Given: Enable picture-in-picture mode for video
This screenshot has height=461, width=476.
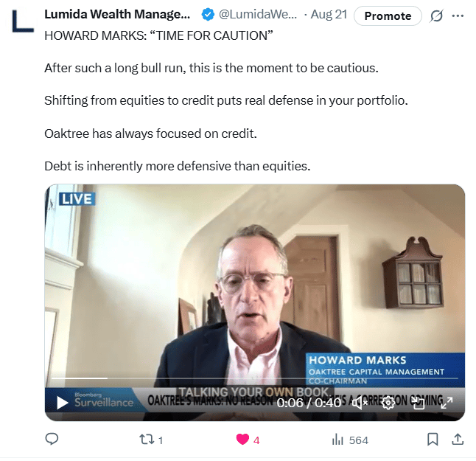Looking at the screenshot, I should pyautogui.click(x=419, y=403).
